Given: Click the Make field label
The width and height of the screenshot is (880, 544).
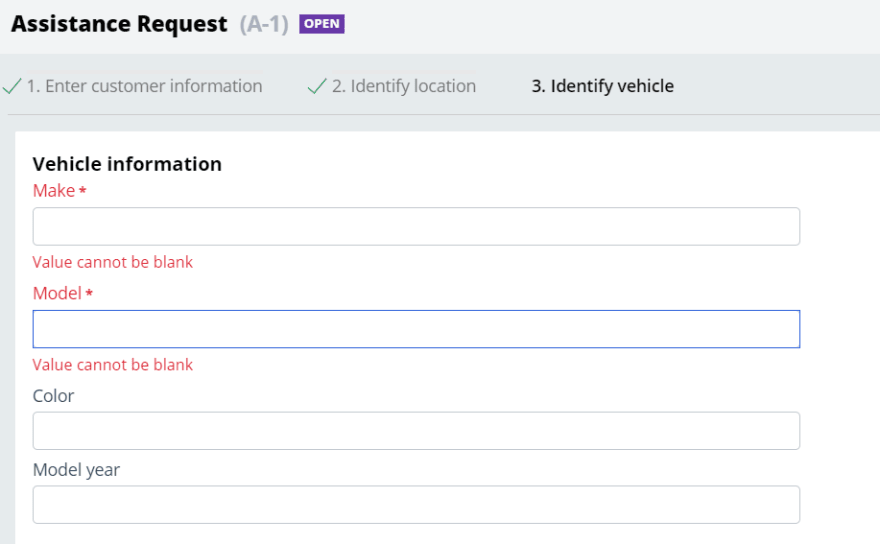Looking at the screenshot, I should 54,190.
